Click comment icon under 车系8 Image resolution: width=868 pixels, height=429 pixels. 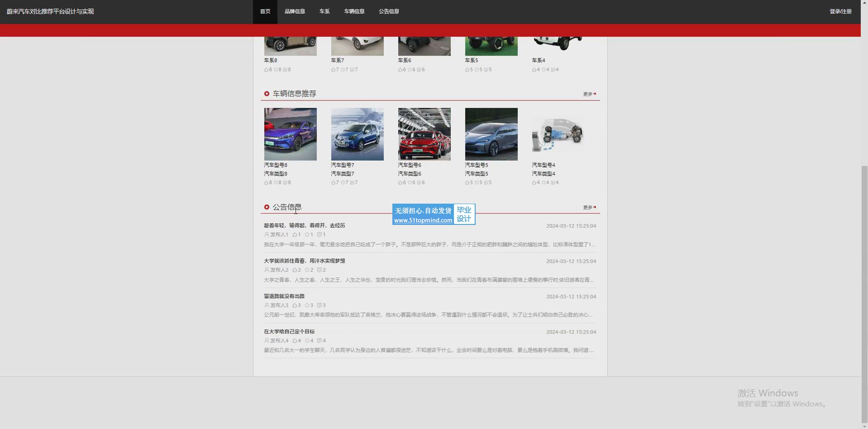click(285, 70)
